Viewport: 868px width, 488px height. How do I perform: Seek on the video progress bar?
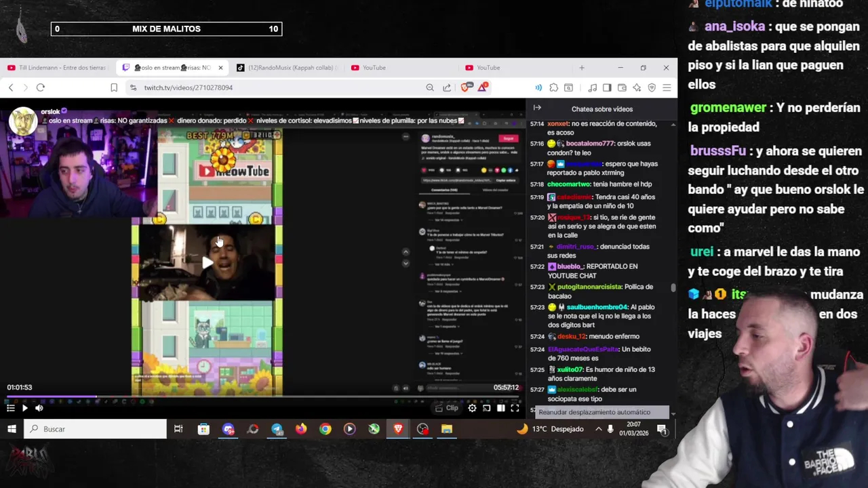point(262,396)
